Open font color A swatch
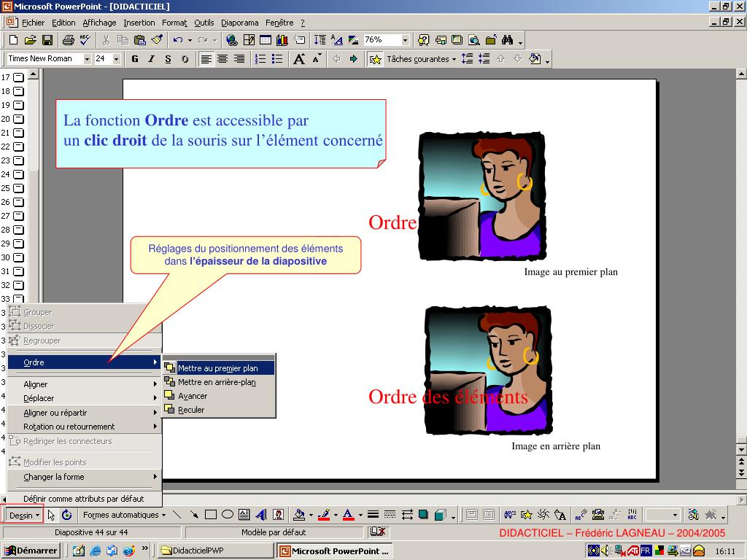The height and width of the screenshot is (560, 747). (348, 515)
